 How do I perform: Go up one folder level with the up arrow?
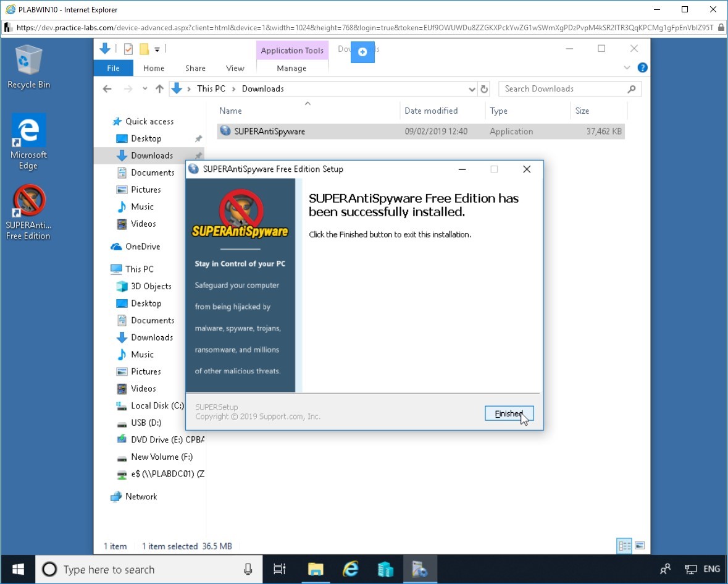(x=160, y=89)
